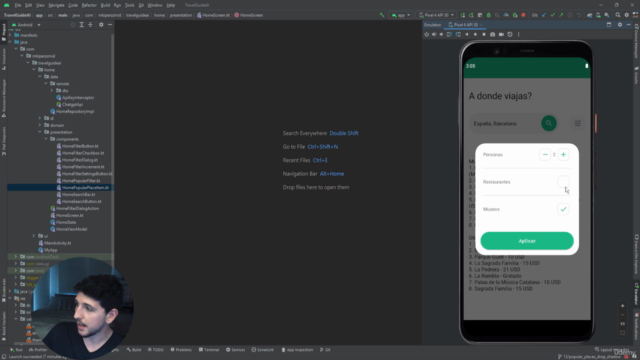This screenshot has height=360, width=640.
Task: Open the Emulator panel settings gear
Action: [620, 24]
